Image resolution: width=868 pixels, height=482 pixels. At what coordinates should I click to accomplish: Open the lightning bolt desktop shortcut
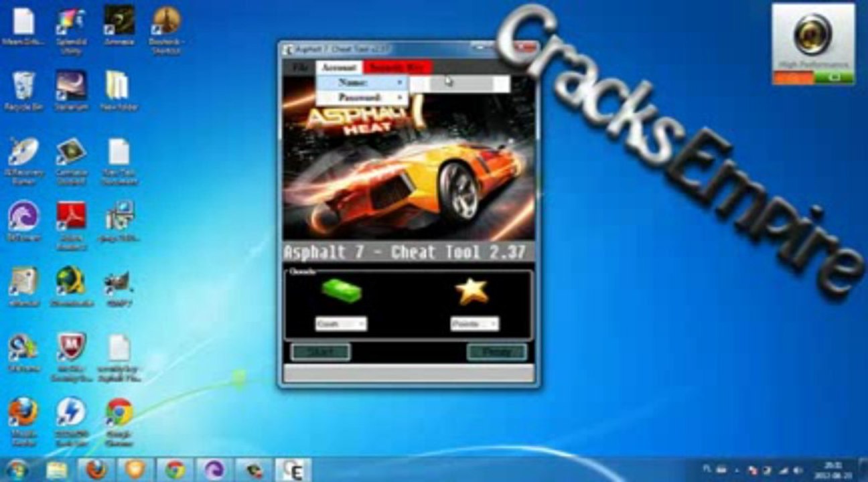click(x=71, y=422)
